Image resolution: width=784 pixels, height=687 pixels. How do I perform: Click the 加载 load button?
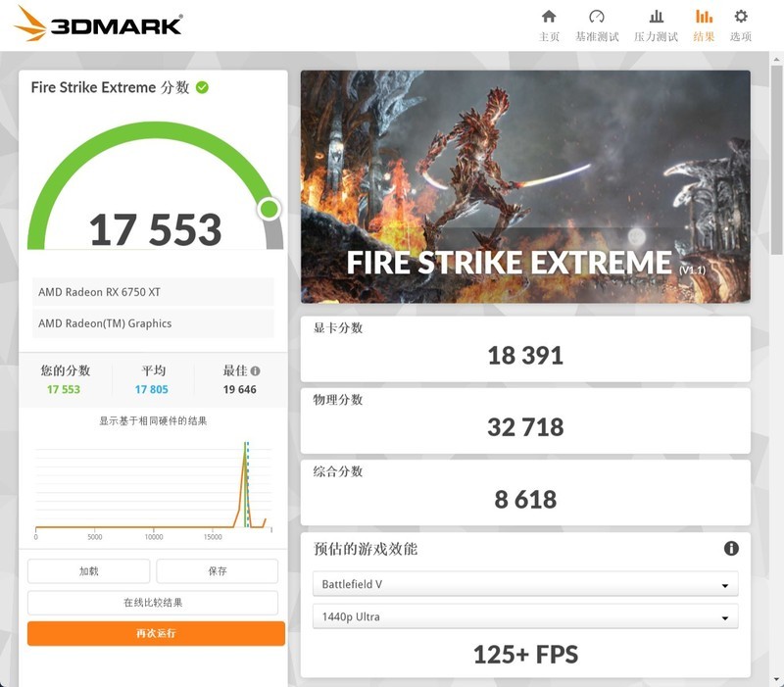[x=88, y=569]
